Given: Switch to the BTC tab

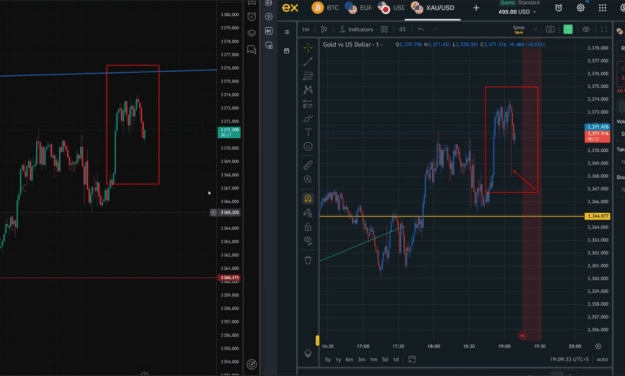Looking at the screenshot, I should tap(325, 8).
